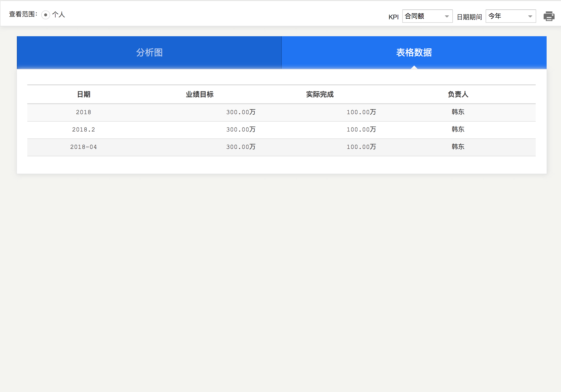Image resolution: width=561 pixels, height=392 pixels.
Task: Click the 日期 column header
Action: pyautogui.click(x=84, y=94)
